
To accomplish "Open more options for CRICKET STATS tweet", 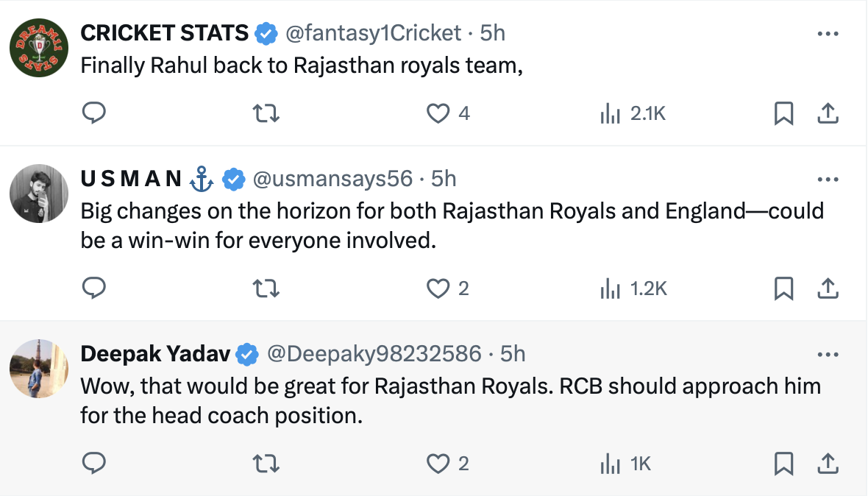I will (x=828, y=34).
